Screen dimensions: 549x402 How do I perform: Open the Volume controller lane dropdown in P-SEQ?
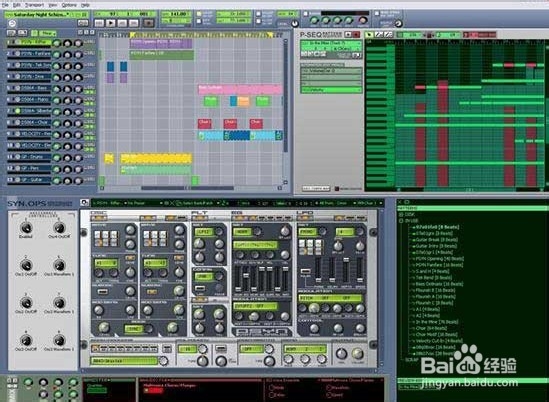(331, 70)
